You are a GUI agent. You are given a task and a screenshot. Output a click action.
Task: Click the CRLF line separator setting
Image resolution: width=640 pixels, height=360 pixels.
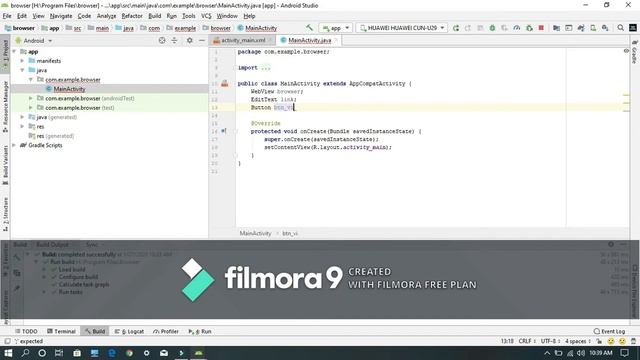tap(527, 341)
